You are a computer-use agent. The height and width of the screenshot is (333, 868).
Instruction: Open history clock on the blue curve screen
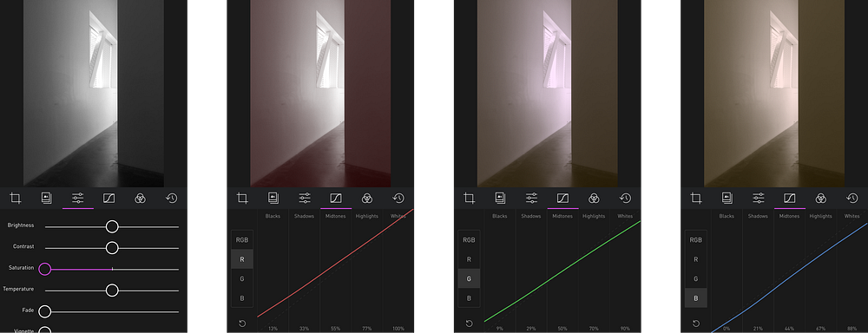pos(852,198)
